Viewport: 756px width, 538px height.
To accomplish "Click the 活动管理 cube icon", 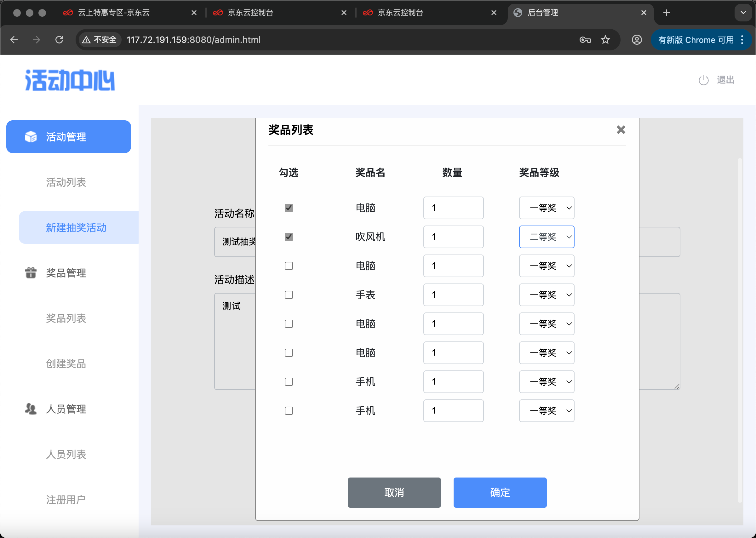I will pyautogui.click(x=31, y=137).
